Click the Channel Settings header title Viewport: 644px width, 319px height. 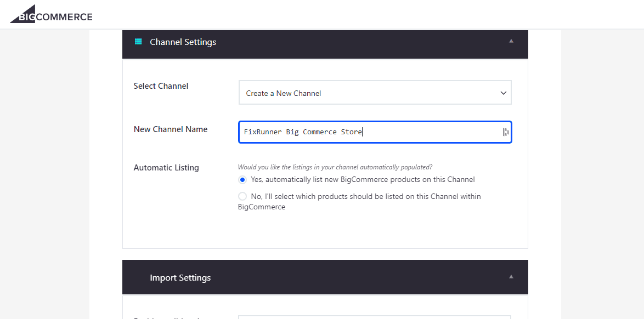pyautogui.click(x=183, y=42)
